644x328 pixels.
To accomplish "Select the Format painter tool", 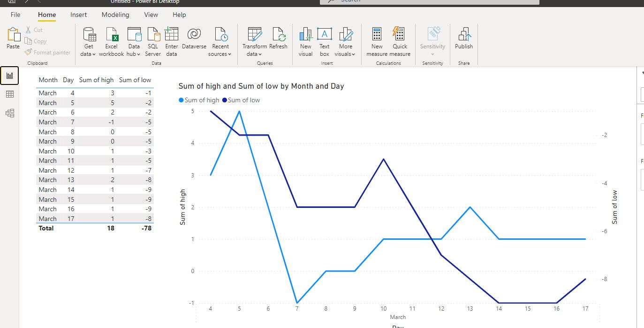I will pos(47,53).
